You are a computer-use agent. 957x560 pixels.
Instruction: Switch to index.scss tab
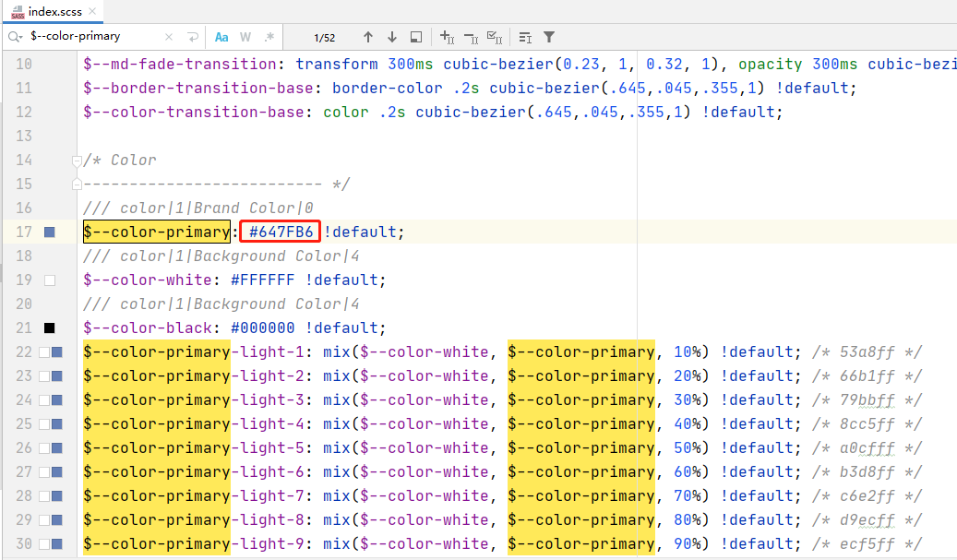click(x=54, y=12)
